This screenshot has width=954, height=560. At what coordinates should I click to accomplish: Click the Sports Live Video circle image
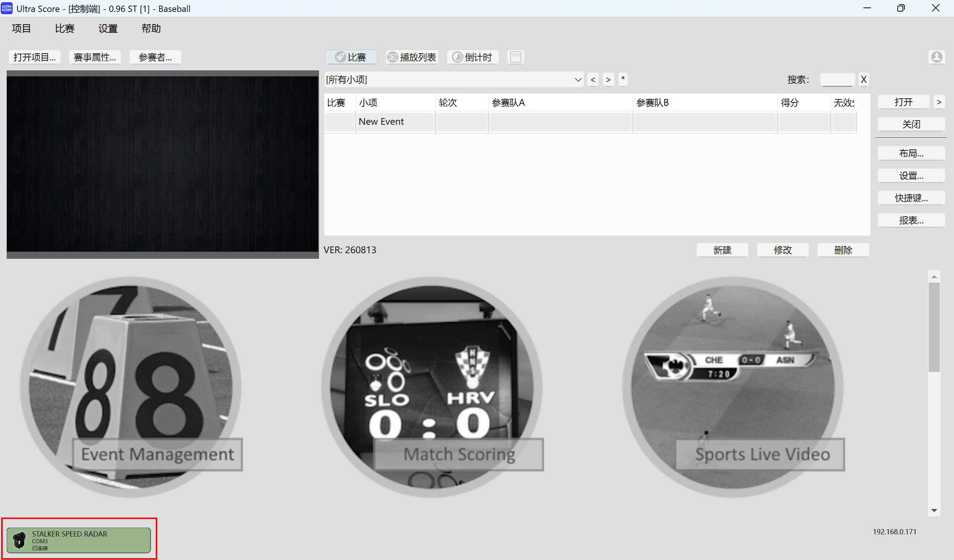pos(733,387)
